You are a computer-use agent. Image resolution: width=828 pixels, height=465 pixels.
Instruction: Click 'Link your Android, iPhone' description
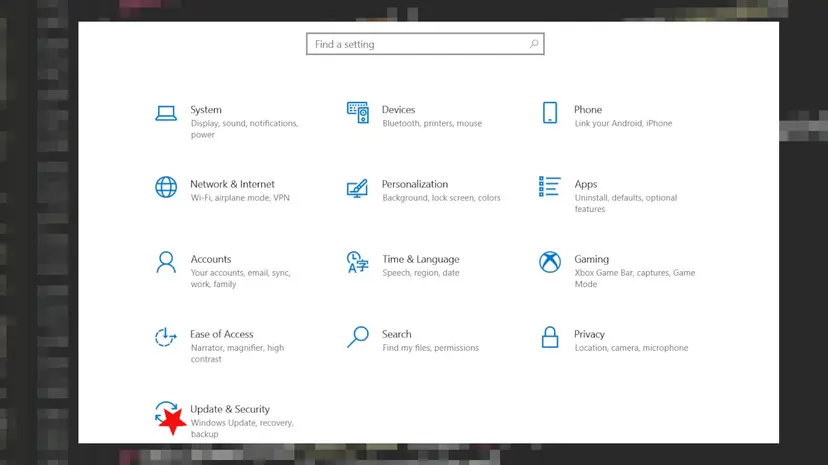click(x=623, y=123)
